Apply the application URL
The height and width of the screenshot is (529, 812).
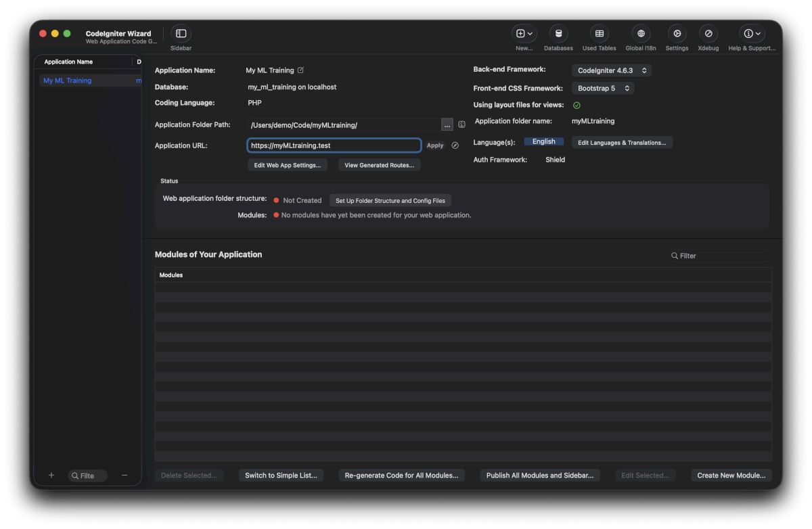[435, 145]
